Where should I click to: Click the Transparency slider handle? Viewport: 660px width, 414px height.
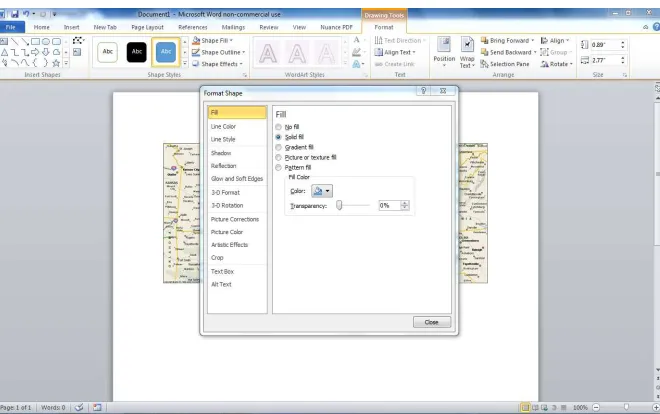(339, 205)
